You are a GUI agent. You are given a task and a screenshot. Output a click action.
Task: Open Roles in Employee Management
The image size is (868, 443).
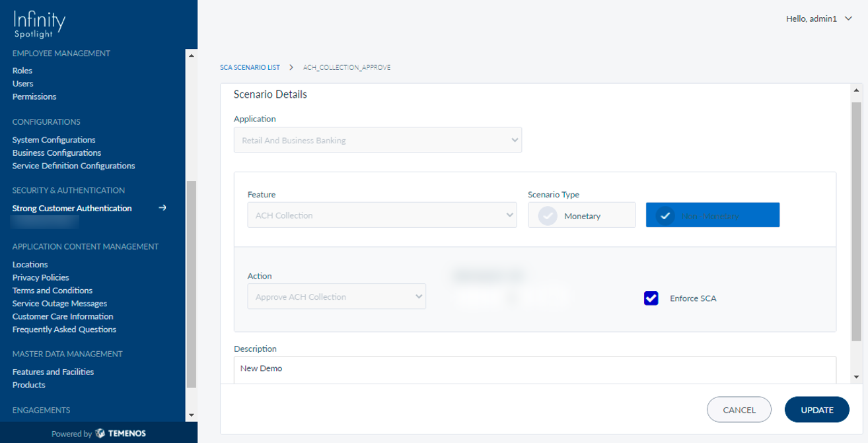click(x=22, y=71)
